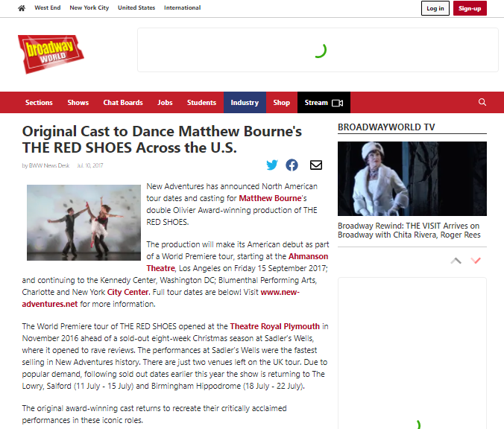Email this article via envelope icon
504x429 pixels.
[x=316, y=165]
